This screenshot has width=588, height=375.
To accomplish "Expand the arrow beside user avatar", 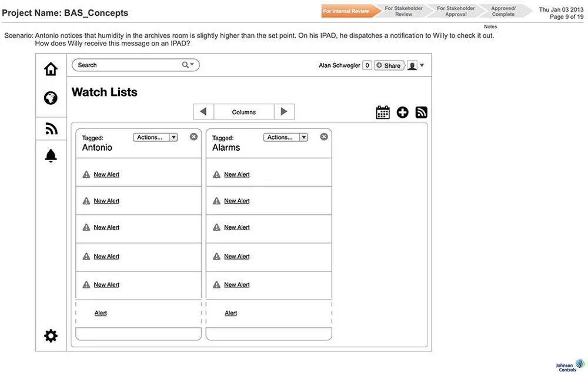I will pos(422,65).
